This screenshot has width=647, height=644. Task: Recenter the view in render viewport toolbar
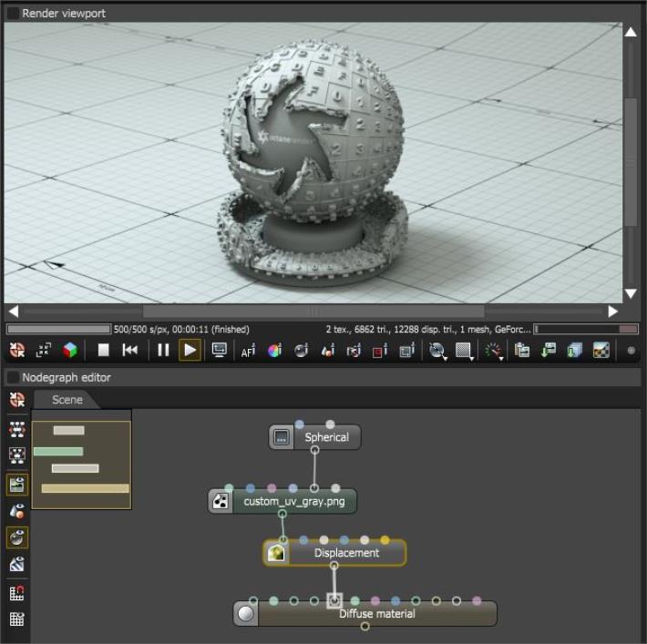coord(17,351)
